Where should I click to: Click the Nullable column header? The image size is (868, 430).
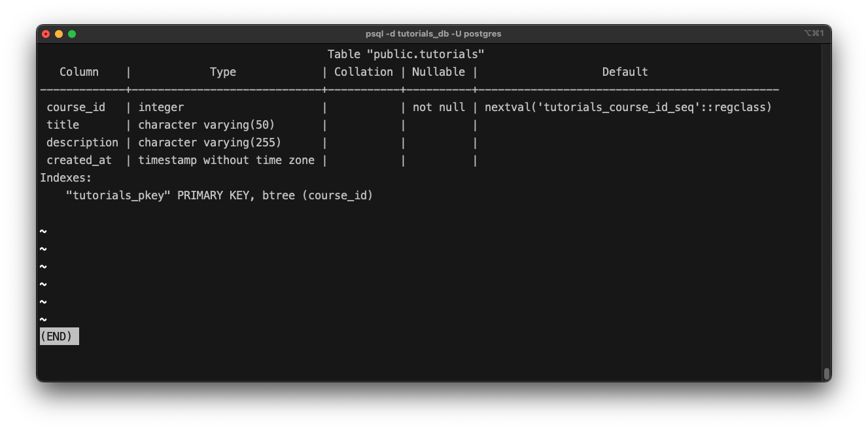click(438, 71)
